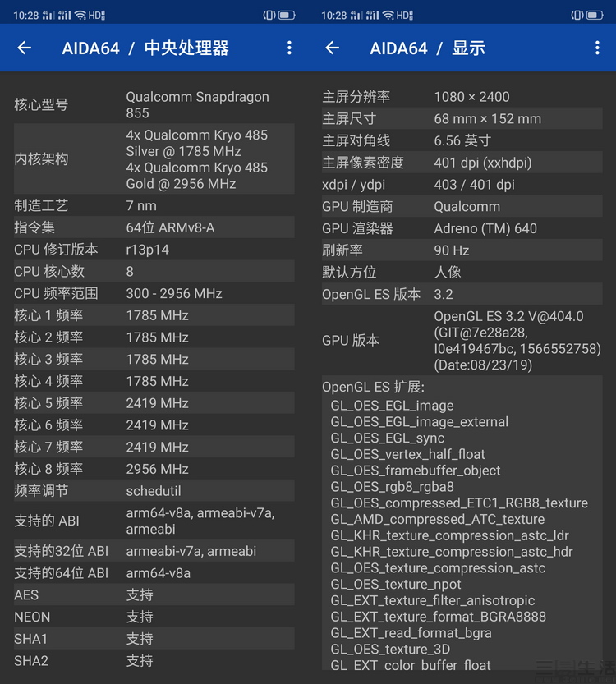The height and width of the screenshot is (684, 616).
Task: Tap the 刷新率 90 Hz row
Action: [462, 250]
